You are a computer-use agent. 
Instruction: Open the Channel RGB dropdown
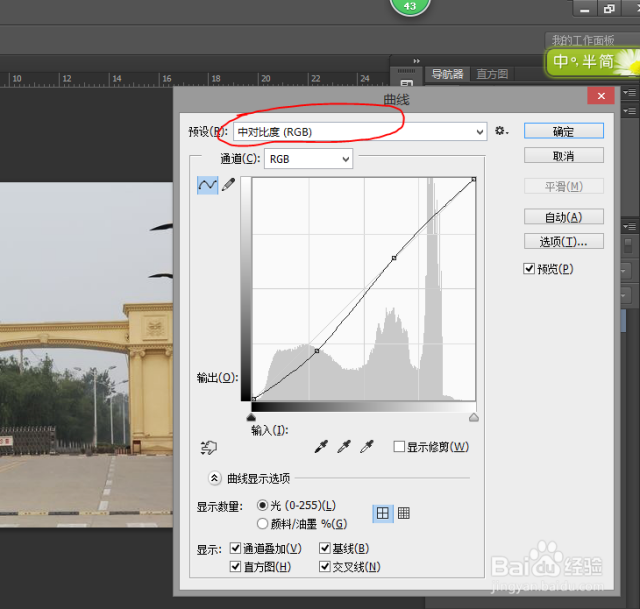[x=309, y=159]
